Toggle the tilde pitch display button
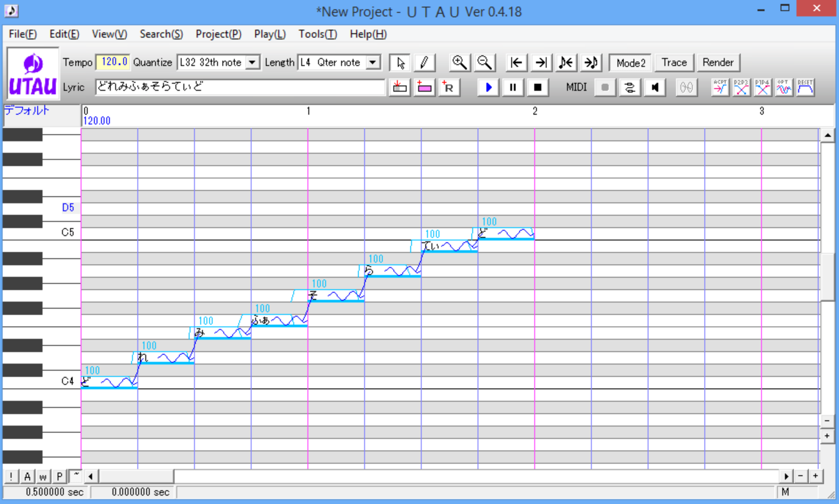This screenshot has width=839, height=504. pos(76,476)
